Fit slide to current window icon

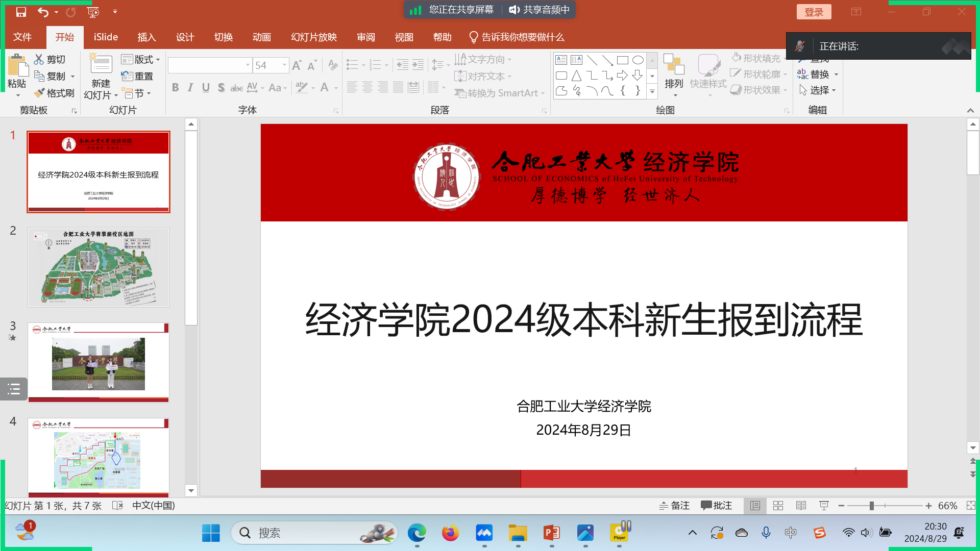pyautogui.click(x=971, y=506)
